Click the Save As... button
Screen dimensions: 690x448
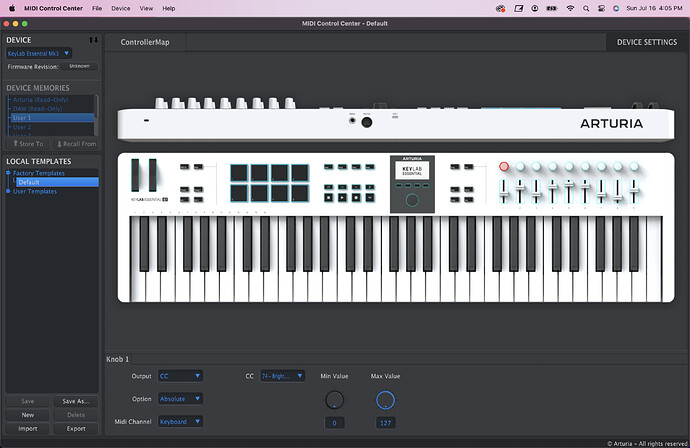[75, 401]
